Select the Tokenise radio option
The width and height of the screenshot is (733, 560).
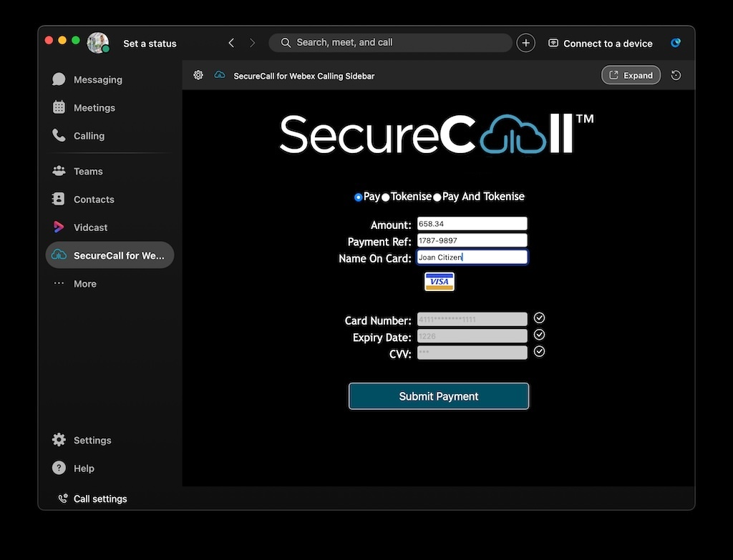pyautogui.click(x=386, y=197)
